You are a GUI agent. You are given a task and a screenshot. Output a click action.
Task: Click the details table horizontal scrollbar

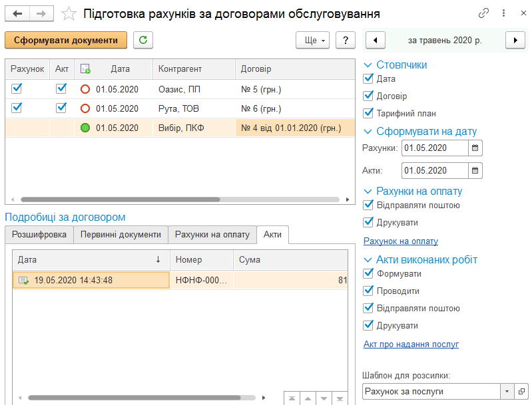coord(134,398)
